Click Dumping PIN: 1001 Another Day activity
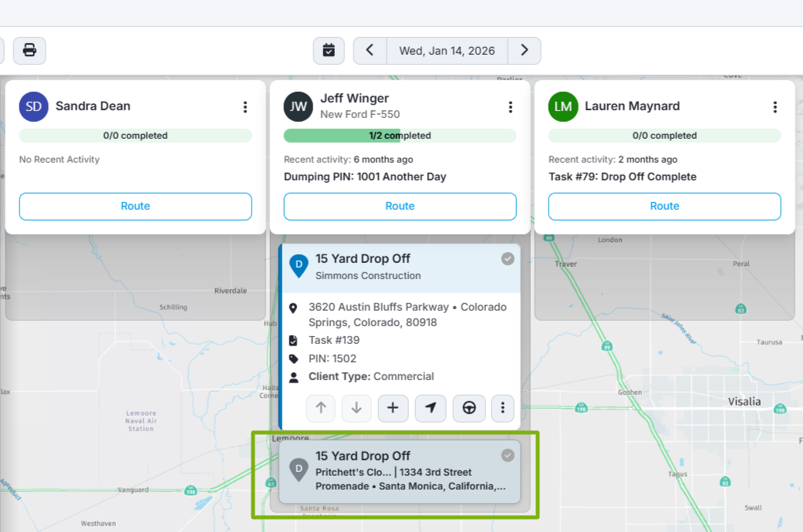The width and height of the screenshot is (803, 532). (365, 177)
